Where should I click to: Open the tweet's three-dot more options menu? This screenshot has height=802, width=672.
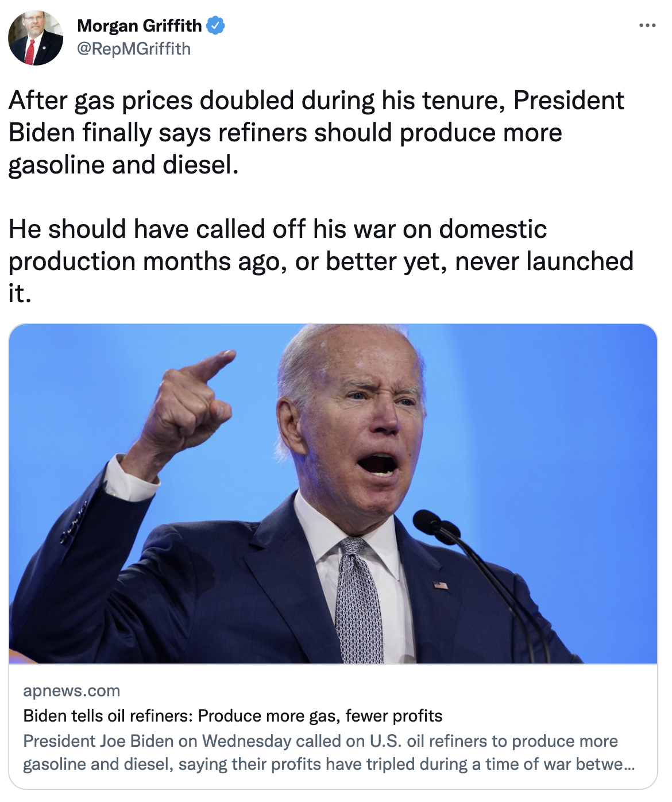tap(647, 26)
